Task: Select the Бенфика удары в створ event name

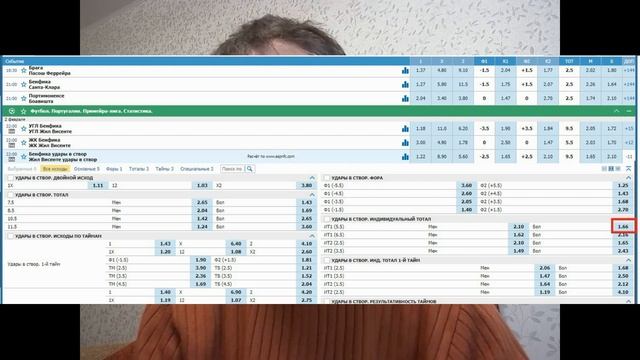Action: coord(58,154)
